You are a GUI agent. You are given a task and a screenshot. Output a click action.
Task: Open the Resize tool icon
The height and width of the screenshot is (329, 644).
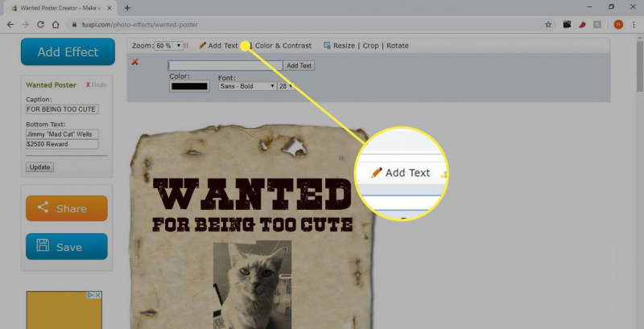pyautogui.click(x=327, y=46)
